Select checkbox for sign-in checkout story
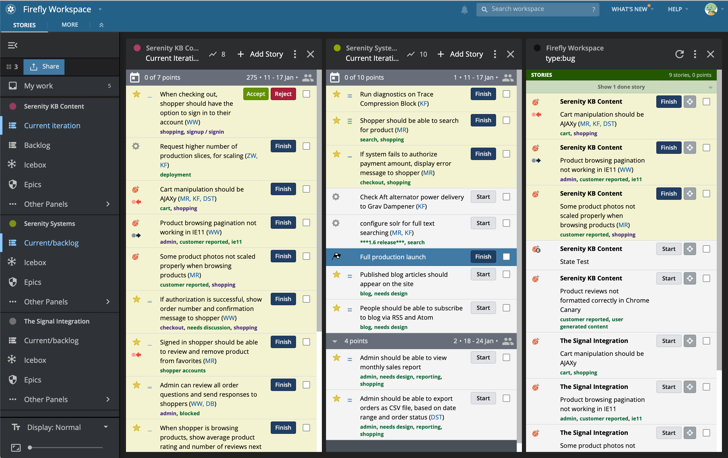The height and width of the screenshot is (458, 728). [307, 94]
